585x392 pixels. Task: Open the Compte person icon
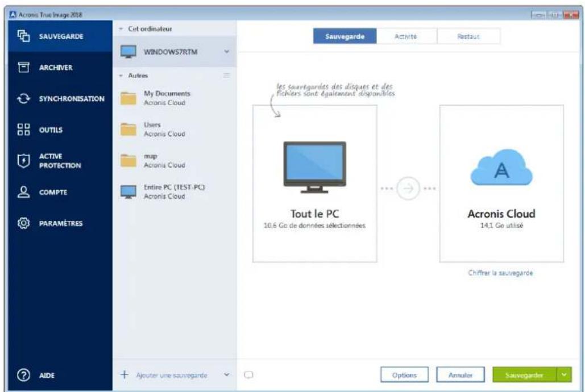click(23, 191)
